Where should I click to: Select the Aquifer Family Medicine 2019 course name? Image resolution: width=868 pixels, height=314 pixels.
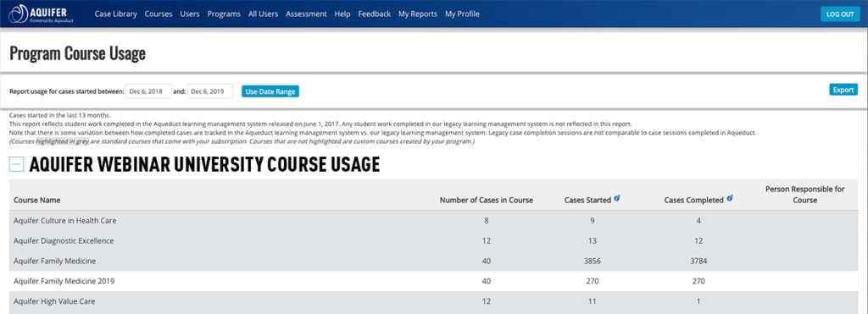coord(64,281)
